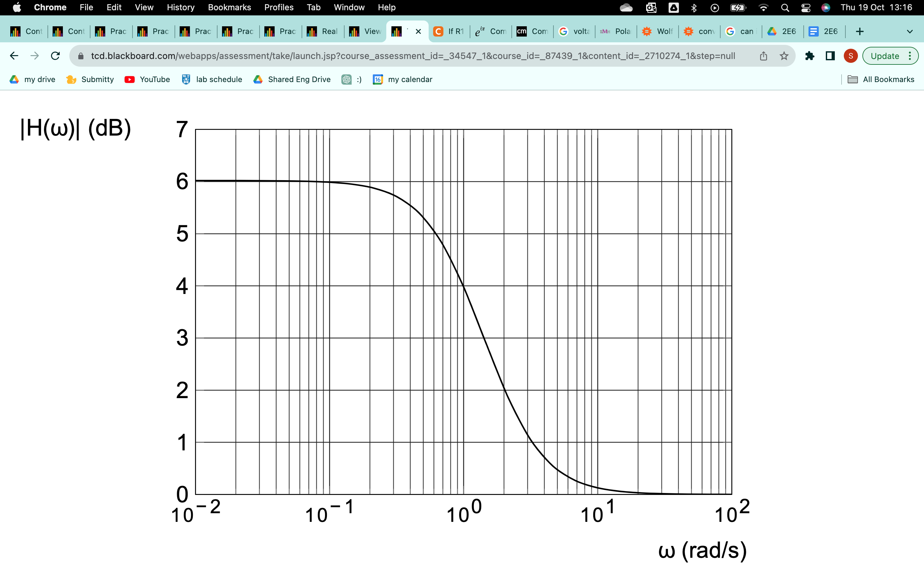
Task: Click the address bar URL field
Action: tap(412, 56)
